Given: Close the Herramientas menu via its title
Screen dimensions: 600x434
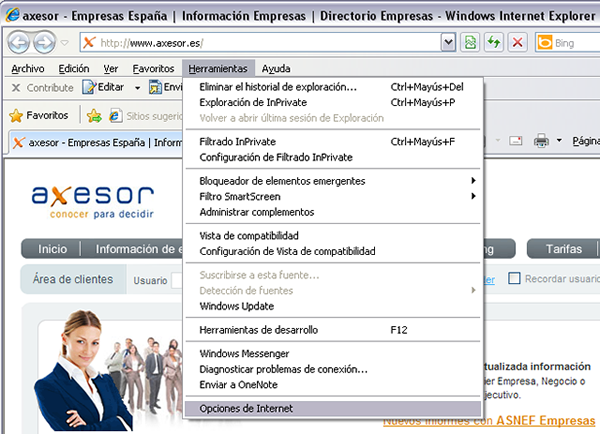Looking at the screenshot, I should click(x=218, y=69).
